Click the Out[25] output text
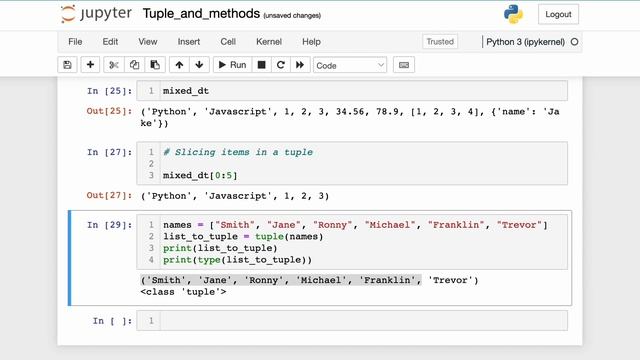The width and height of the screenshot is (640, 360). click(350, 118)
